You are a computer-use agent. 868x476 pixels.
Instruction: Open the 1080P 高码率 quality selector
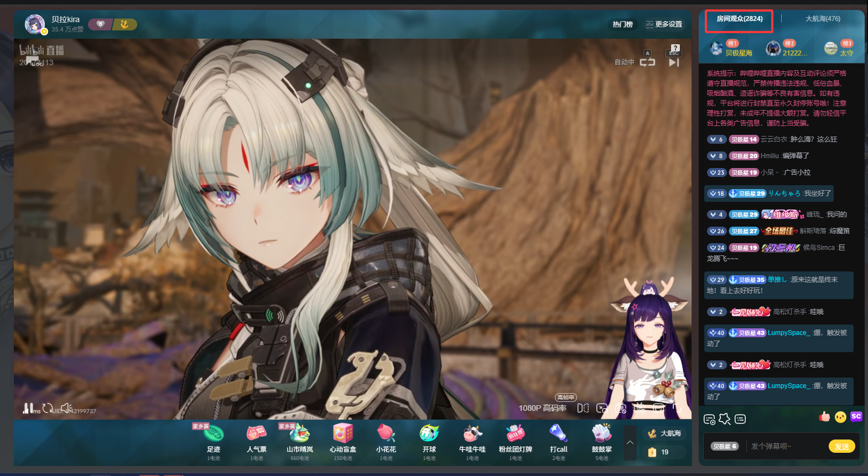click(x=543, y=408)
